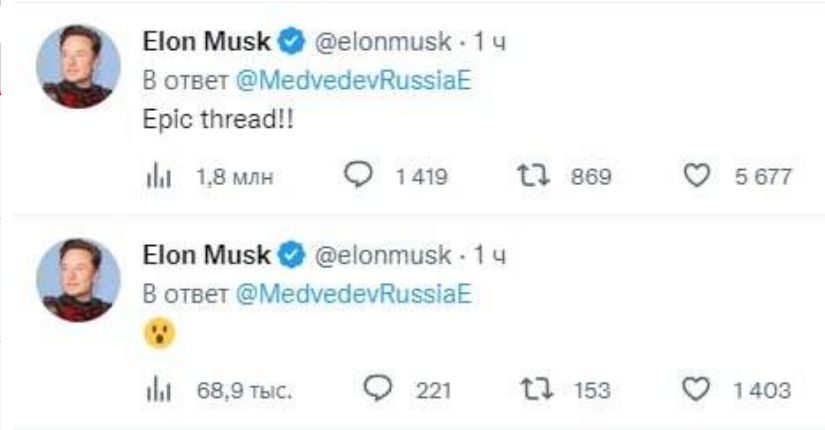The height and width of the screenshot is (430, 825).
Task: Reply to the Epic thread tweet
Action: tap(358, 176)
